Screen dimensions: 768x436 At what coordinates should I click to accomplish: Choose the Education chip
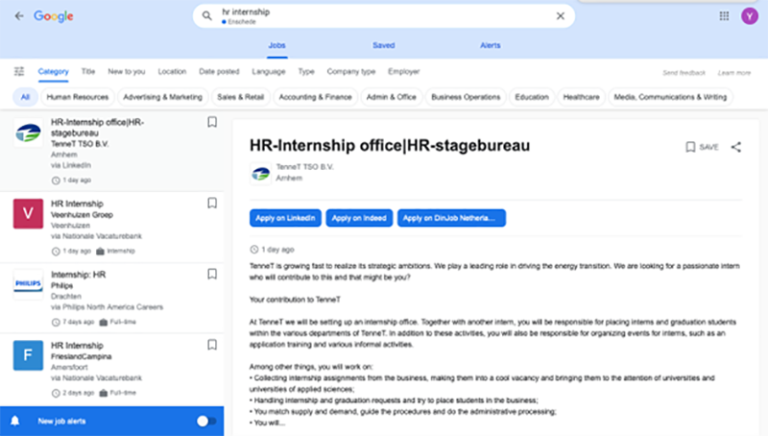click(532, 97)
